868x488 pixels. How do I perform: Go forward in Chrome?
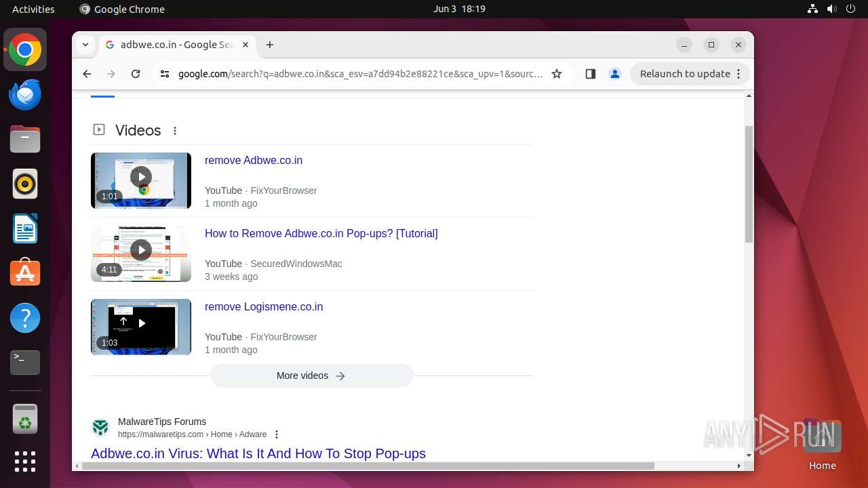pyautogui.click(x=111, y=74)
